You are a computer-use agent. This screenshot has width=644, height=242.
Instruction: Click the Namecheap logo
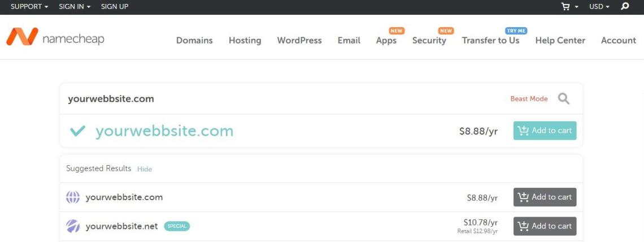[x=55, y=37]
